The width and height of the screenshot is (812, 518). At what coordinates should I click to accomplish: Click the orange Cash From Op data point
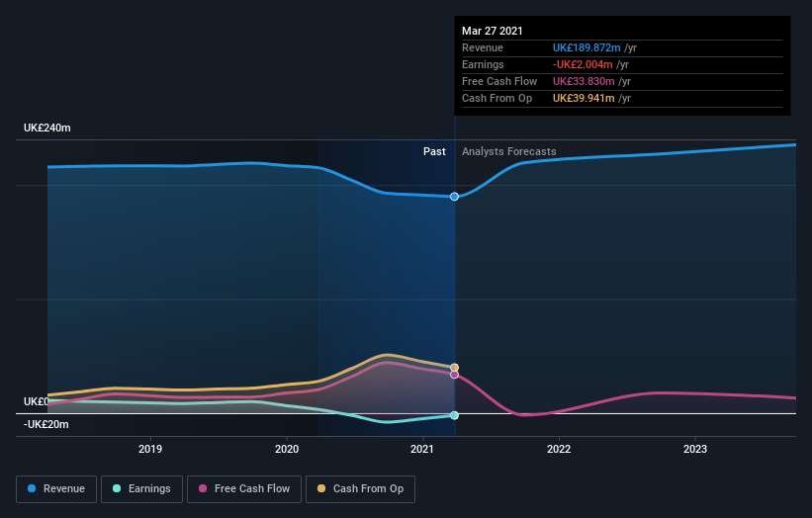454,368
